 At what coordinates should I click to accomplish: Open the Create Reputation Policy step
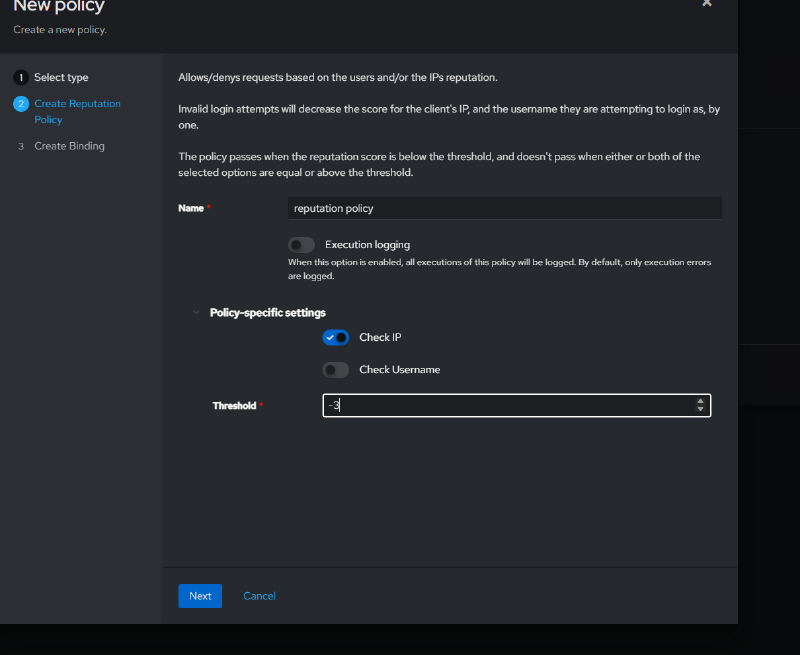coord(77,111)
